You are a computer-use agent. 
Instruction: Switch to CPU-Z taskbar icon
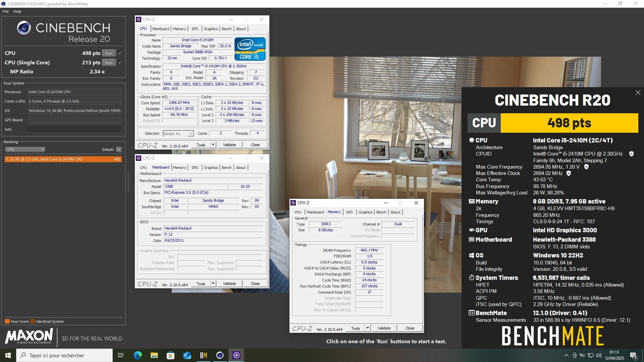click(236, 355)
